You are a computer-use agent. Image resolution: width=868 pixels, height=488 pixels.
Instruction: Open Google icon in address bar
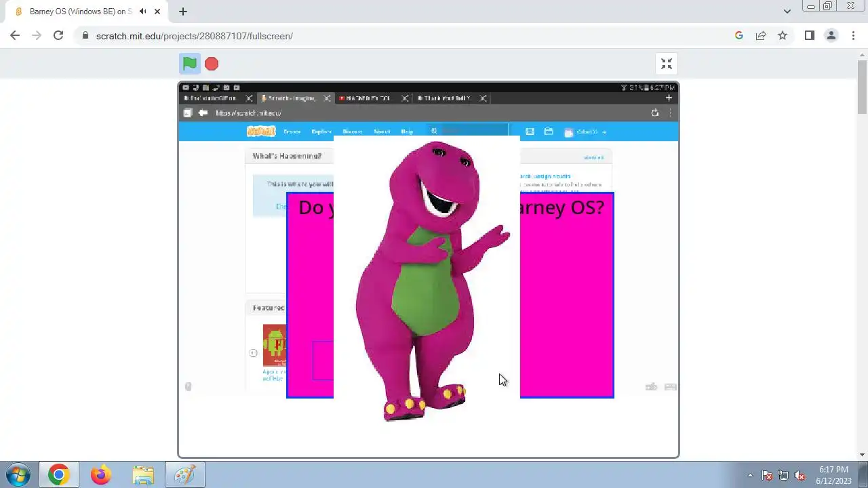[739, 36]
